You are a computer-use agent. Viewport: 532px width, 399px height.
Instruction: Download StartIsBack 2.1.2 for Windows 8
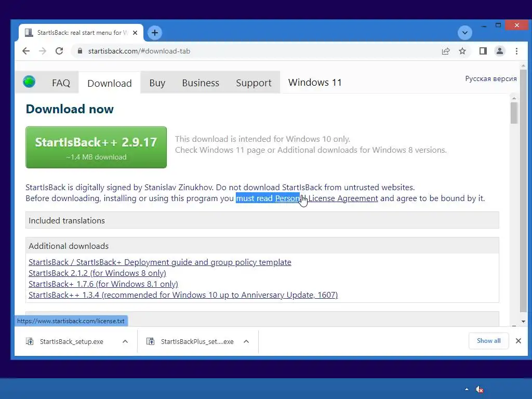coord(97,273)
